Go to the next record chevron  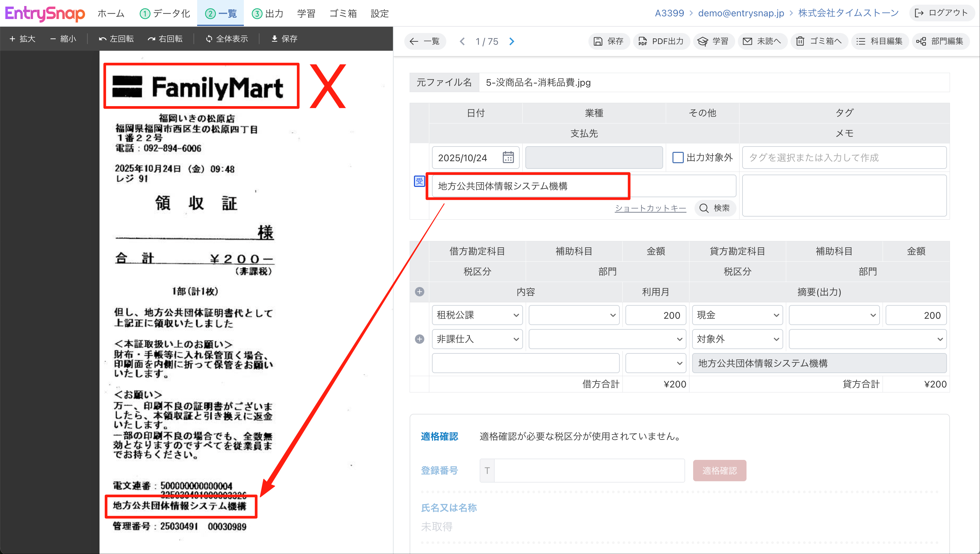point(512,41)
